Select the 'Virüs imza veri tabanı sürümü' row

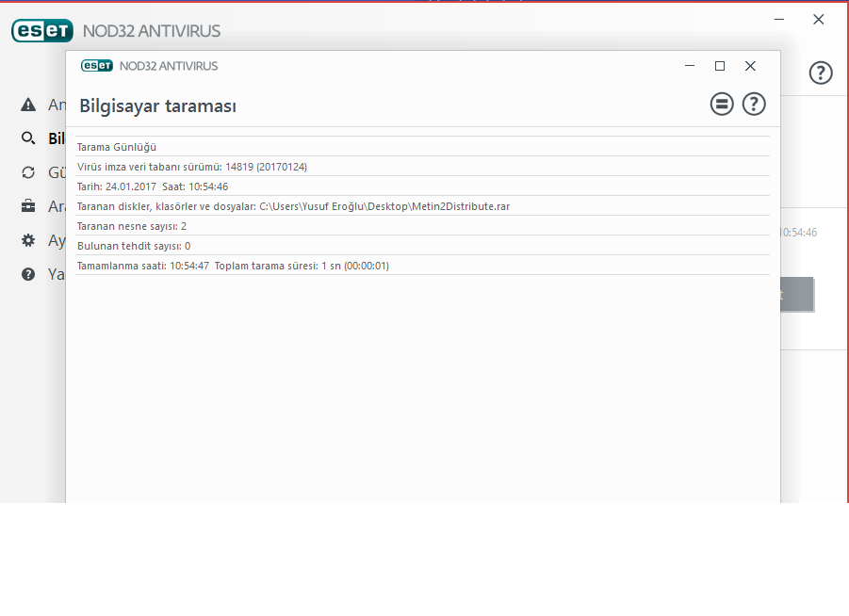pyautogui.click(x=422, y=167)
